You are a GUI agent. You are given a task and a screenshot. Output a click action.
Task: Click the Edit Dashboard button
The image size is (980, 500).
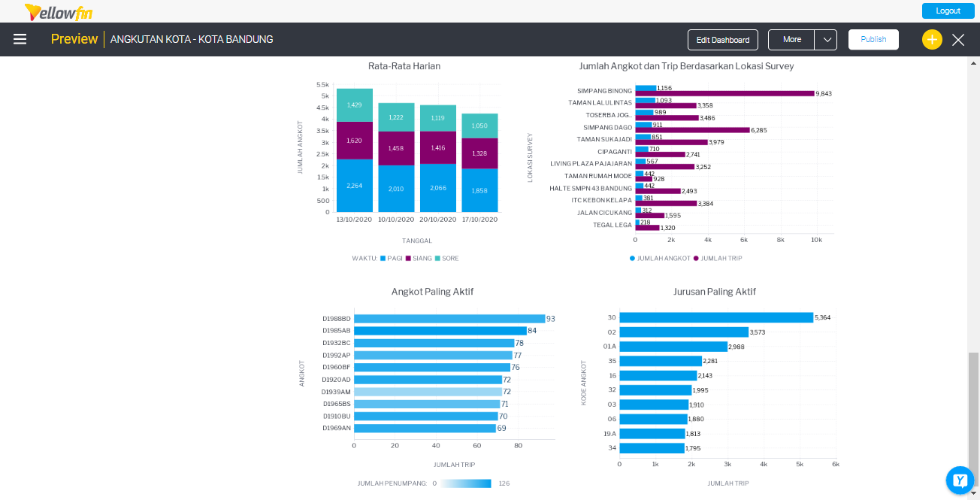[723, 40]
